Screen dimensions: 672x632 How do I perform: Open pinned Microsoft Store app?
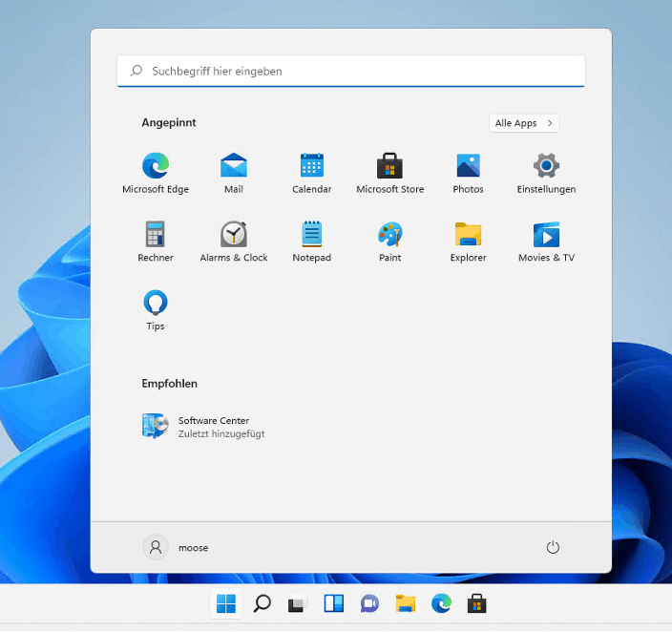[x=390, y=173]
